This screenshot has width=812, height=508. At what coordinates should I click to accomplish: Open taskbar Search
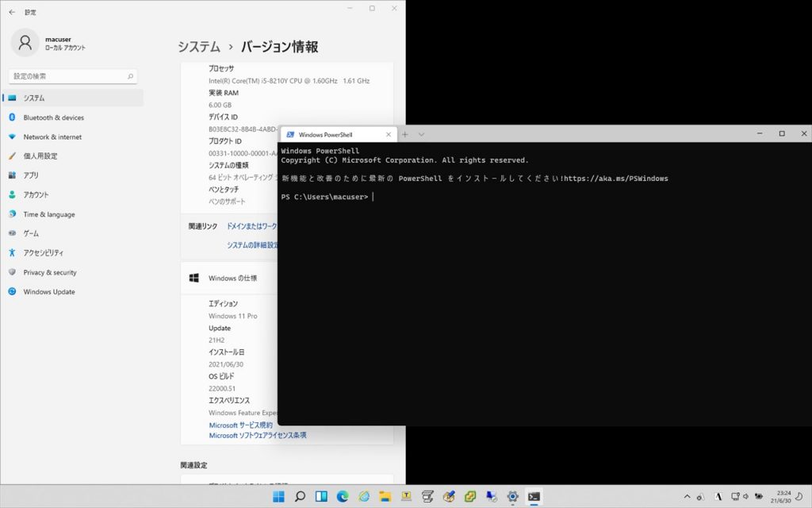(300, 497)
